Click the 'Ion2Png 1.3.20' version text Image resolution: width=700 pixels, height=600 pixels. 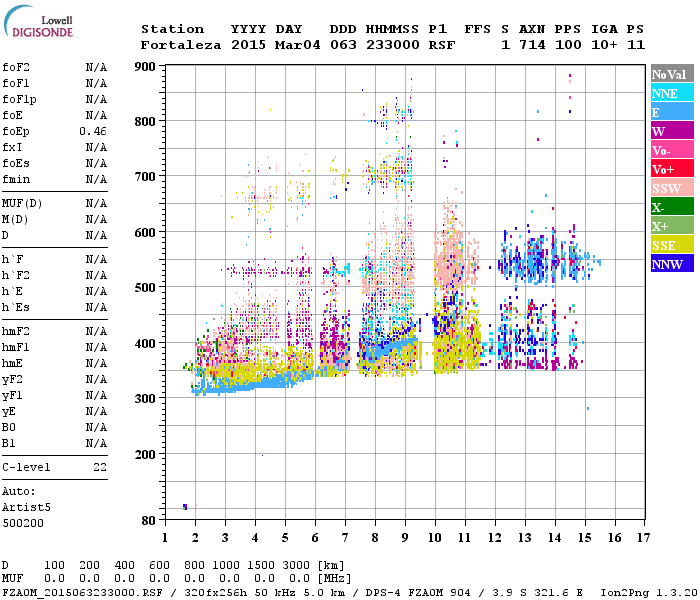pyautogui.click(x=649, y=593)
